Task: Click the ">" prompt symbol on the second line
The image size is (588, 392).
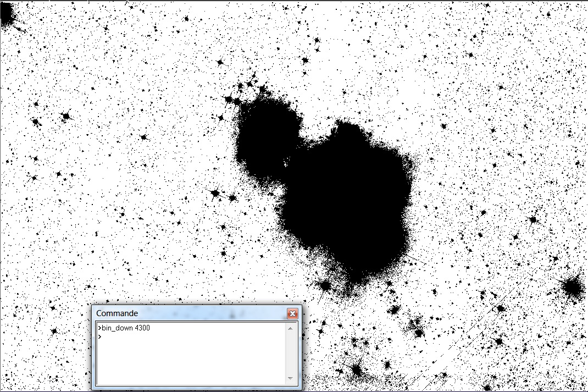Action: [x=100, y=336]
